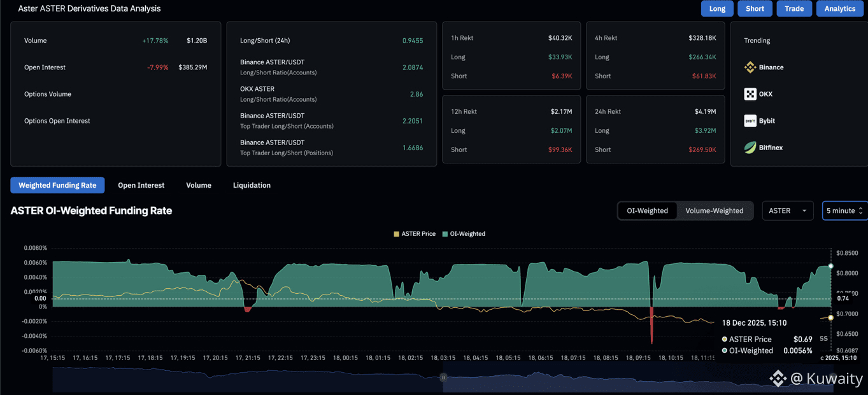Switch to the Open Interest tab
Screen dimensions: 868x395
141,185
